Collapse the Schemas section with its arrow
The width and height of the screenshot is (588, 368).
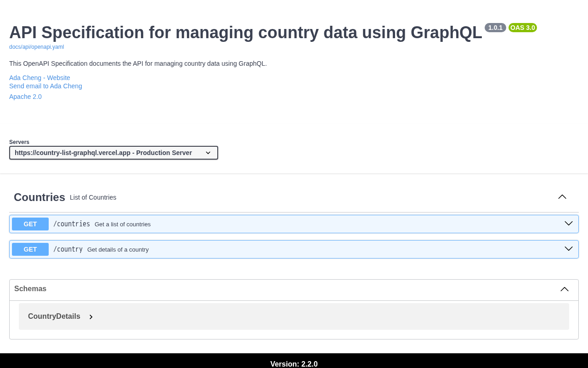pyautogui.click(x=564, y=289)
